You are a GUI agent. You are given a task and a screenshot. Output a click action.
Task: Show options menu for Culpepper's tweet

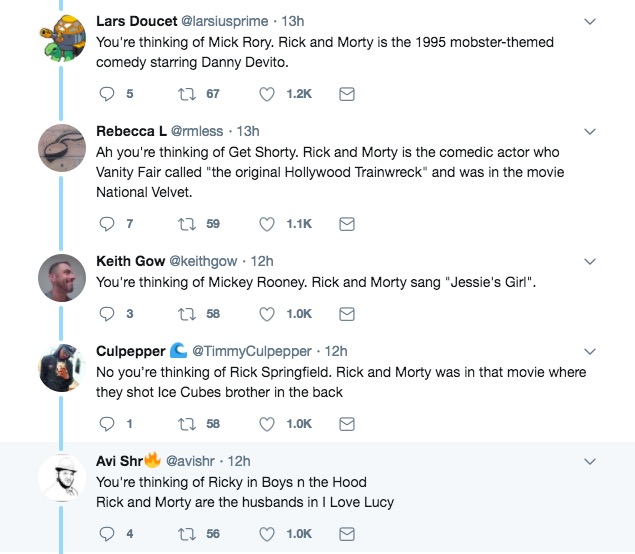[x=590, y=351]
